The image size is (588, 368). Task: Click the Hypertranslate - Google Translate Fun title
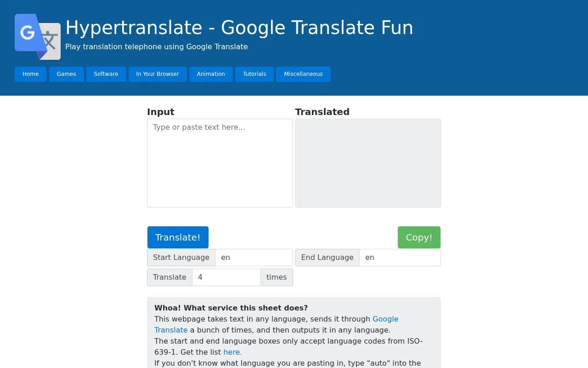[239, 28]
